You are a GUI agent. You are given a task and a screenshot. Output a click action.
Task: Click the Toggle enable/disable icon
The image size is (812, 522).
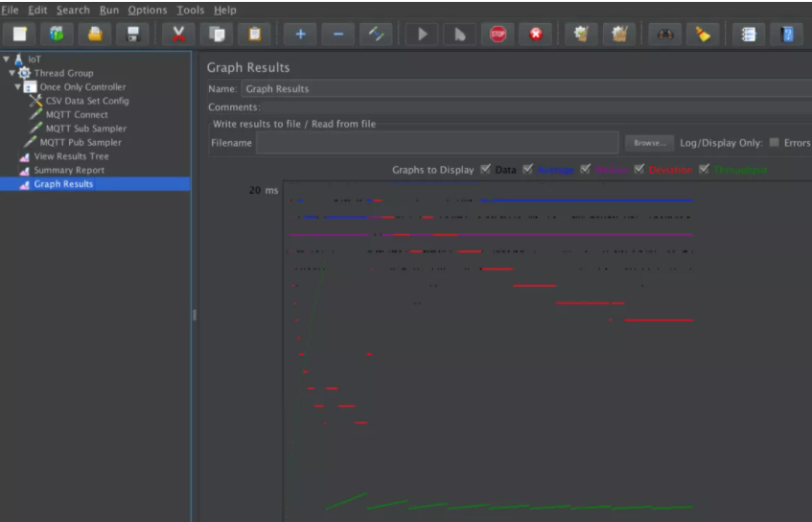376,35
